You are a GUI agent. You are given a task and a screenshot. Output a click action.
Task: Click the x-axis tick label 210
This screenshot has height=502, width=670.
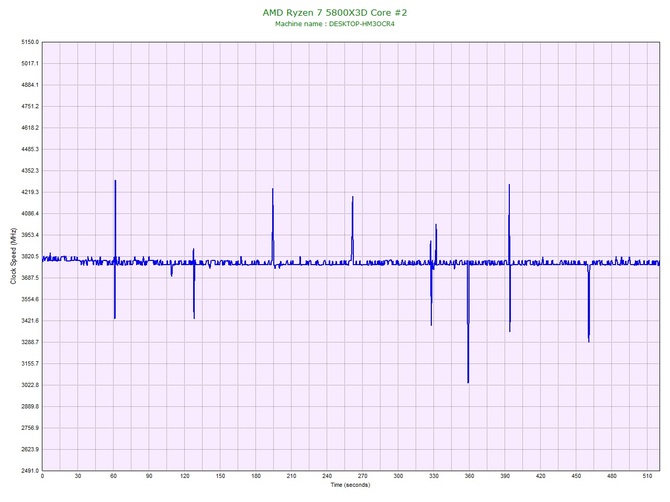point(291,476)
